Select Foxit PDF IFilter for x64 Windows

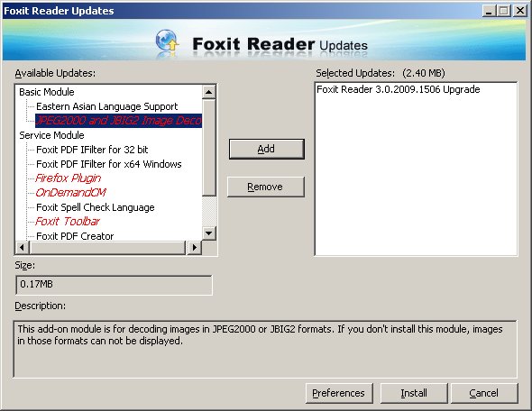tap(108, 164)
